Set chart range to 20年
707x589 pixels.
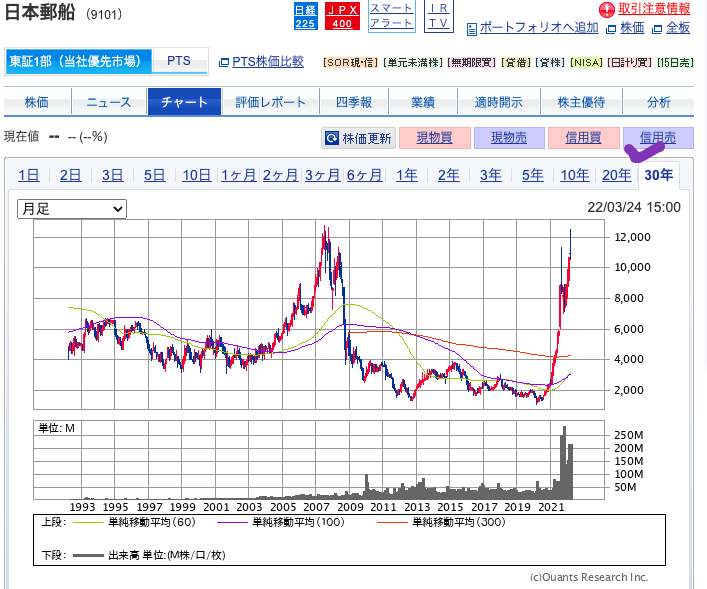tap(616, 175)
